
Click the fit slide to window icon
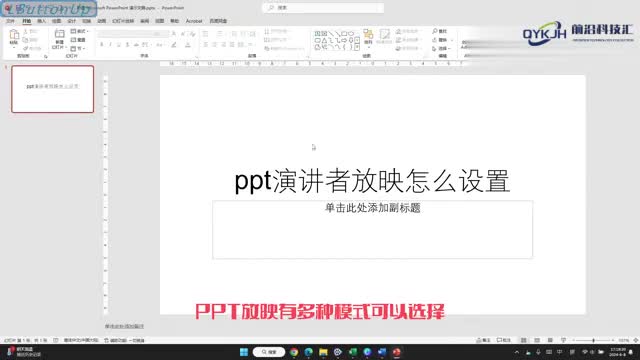click(x=636, y=340)
